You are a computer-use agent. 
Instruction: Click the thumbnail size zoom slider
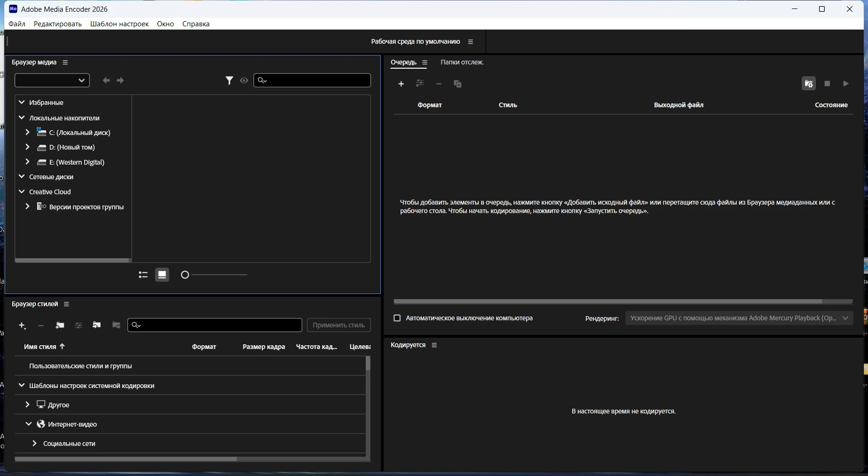click(x=214, y=275)
